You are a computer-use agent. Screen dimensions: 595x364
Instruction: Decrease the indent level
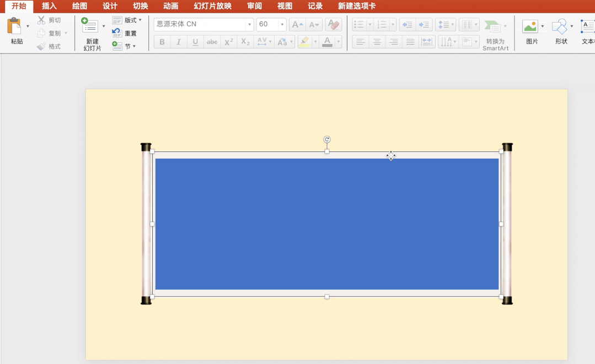pos(407,25)
